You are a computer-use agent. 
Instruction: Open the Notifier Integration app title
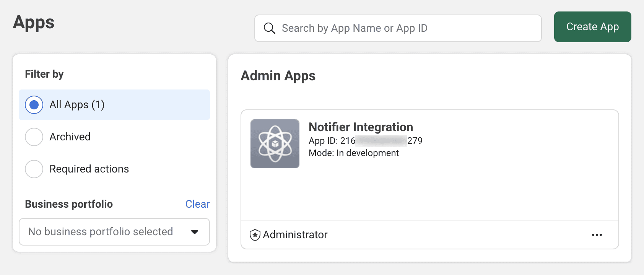click(361, 127)
